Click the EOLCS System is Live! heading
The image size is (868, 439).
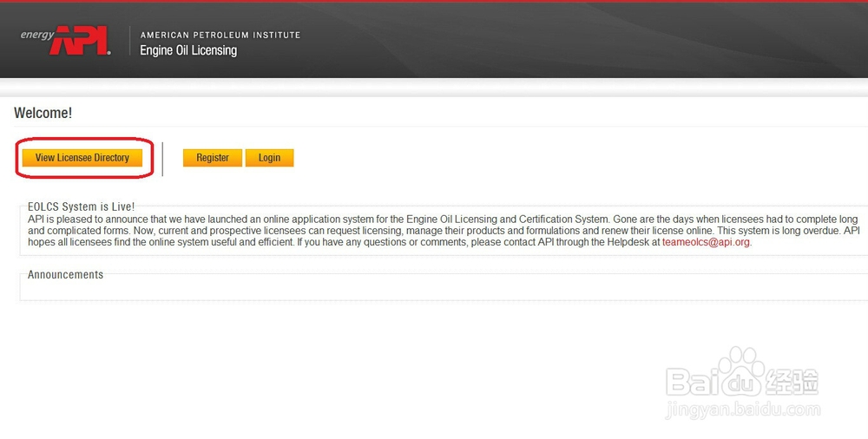coord(82,206)
